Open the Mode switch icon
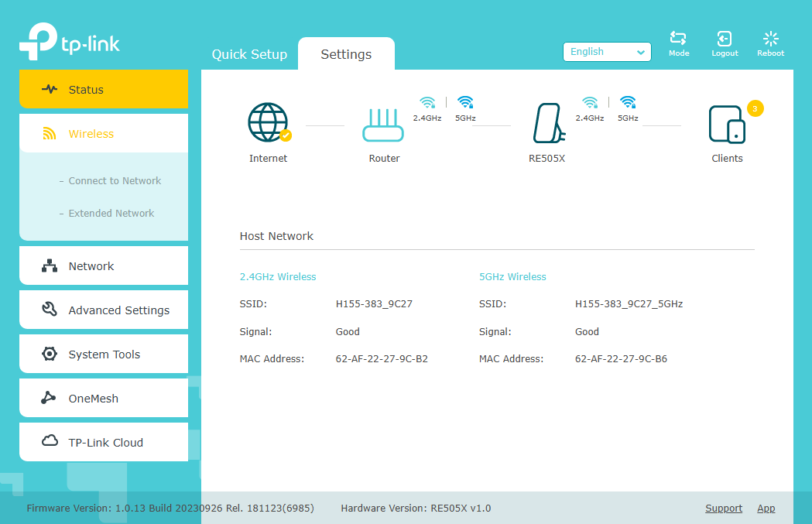The height and width of the screenshot is (524, 812). [678, 38]
